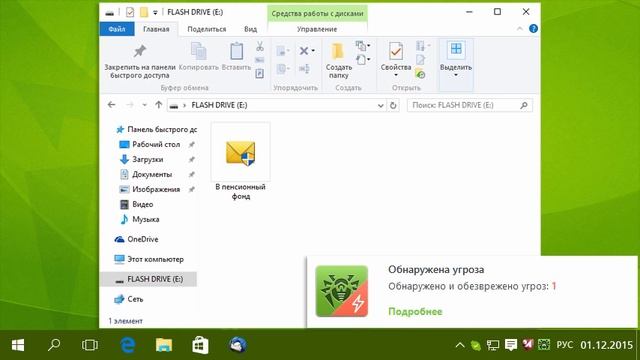Click Средства работы с дисками contextual tab
640x360 pixels.
317,13
